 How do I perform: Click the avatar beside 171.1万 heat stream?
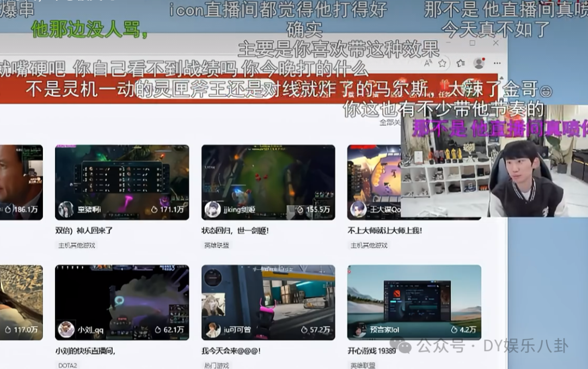[66, 209]
